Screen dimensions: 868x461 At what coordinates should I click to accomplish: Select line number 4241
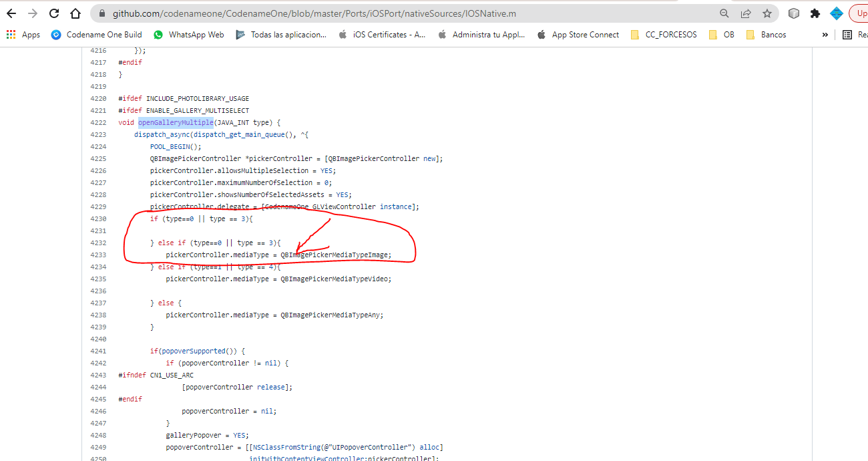[98, 351]
